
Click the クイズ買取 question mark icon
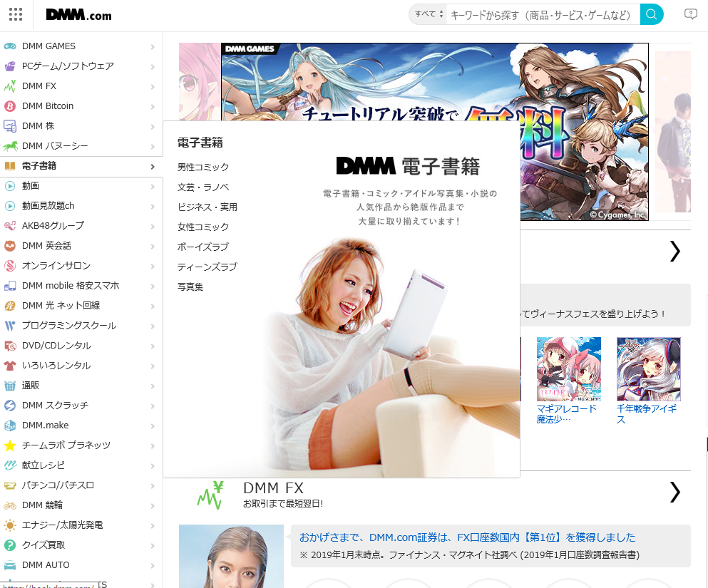click(10, 545)
